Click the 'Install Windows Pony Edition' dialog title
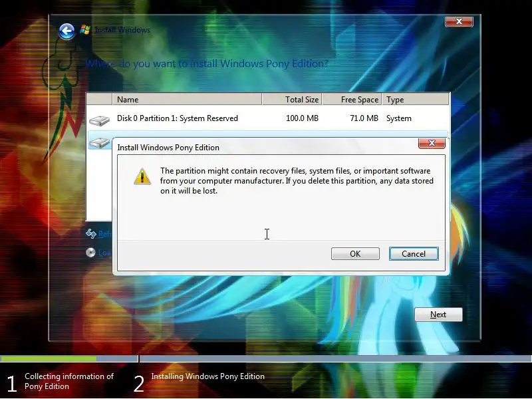Image resolution: width=532 pixels, height=399 pixels. [168, 148]
